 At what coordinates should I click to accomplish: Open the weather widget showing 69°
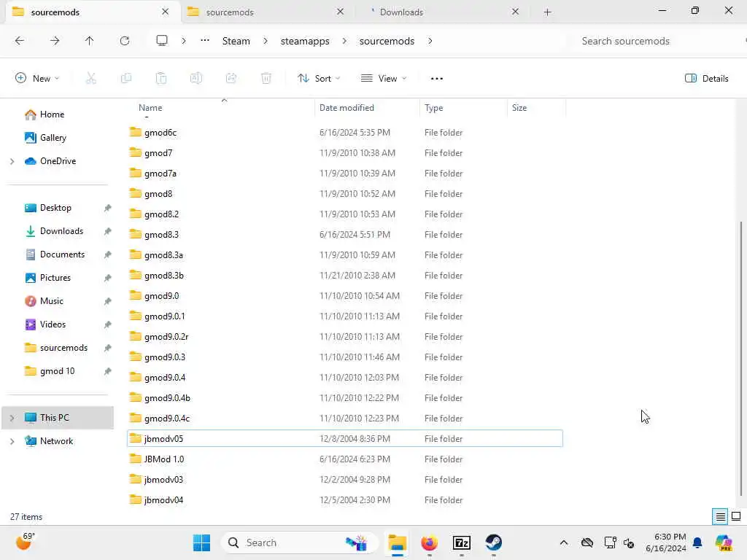click(x=26, y=542)
